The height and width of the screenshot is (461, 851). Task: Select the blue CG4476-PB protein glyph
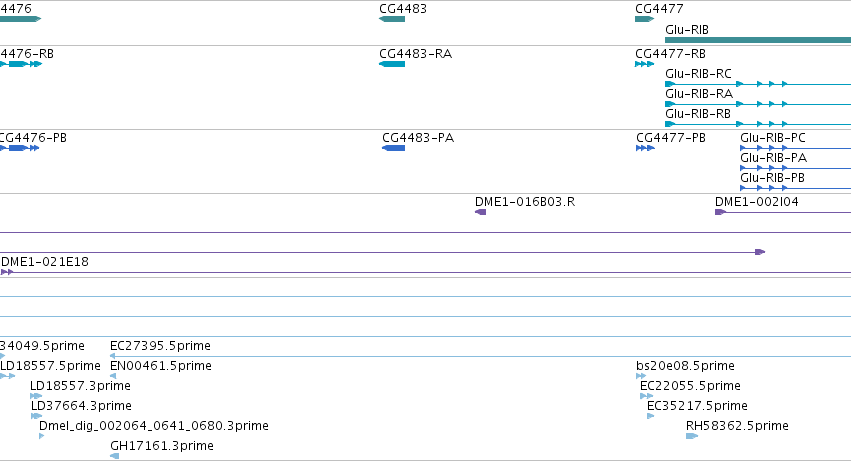click(x=20, y=148)
